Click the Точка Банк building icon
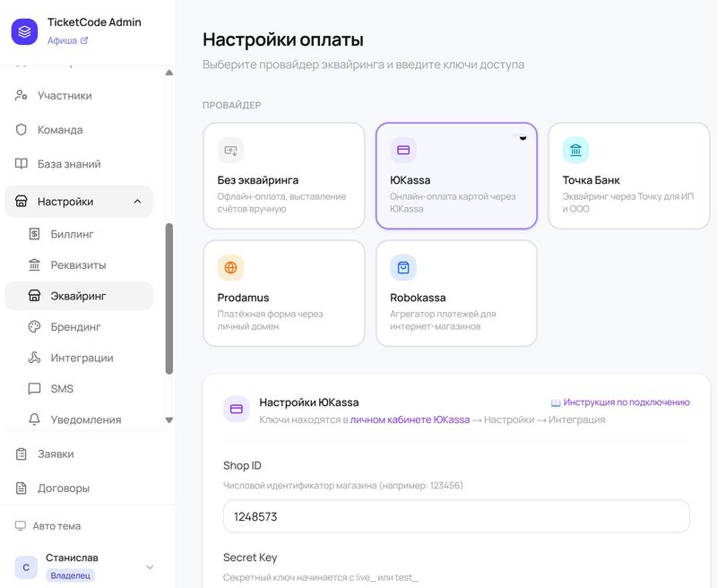 [x=575, y=150]
